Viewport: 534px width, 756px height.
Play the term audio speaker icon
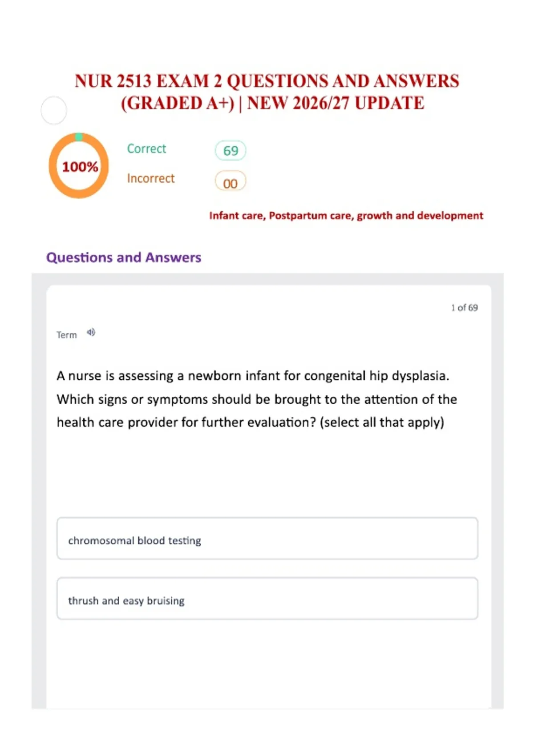click(91, 333)
